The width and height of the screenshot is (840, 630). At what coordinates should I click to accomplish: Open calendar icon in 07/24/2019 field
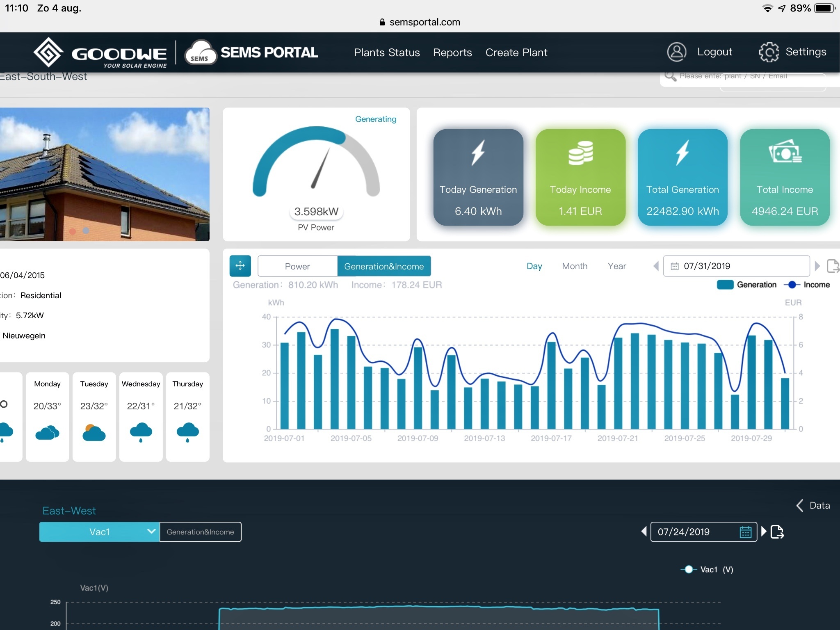745,532
